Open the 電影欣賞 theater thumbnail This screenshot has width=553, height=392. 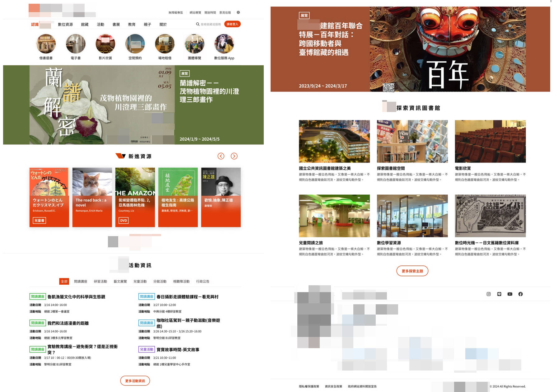pos(490,141)
